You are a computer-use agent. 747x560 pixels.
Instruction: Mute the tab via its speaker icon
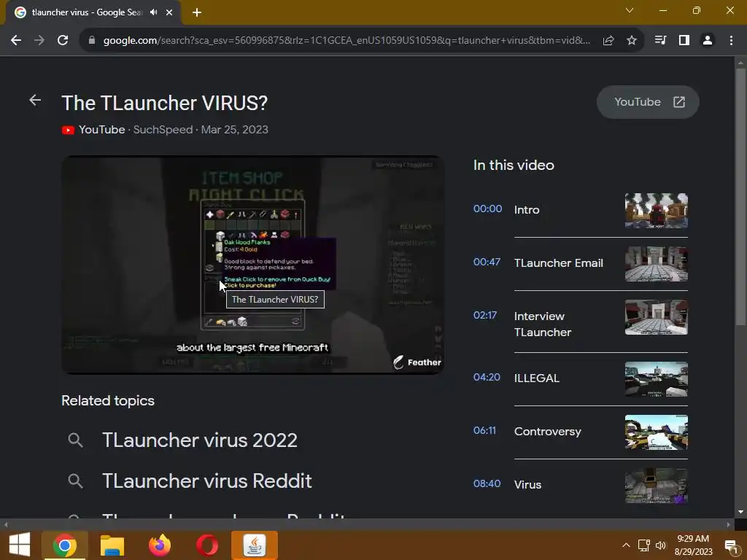pyautogui.click(x=153, y=12)
